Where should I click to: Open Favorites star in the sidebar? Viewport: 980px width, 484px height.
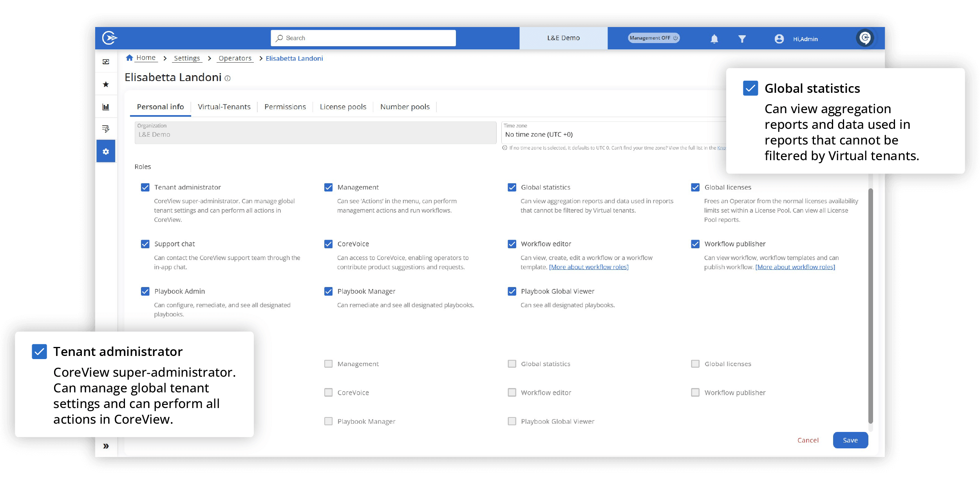(106, 84)
